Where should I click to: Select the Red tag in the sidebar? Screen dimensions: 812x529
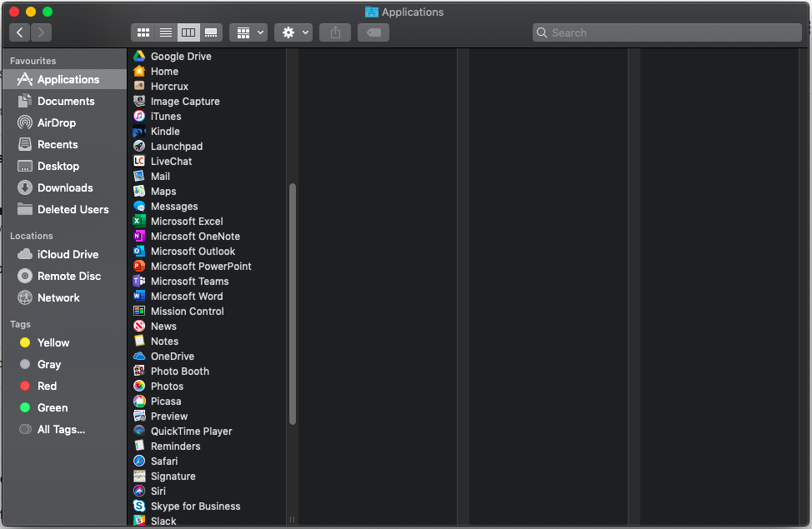pos(47,387)
